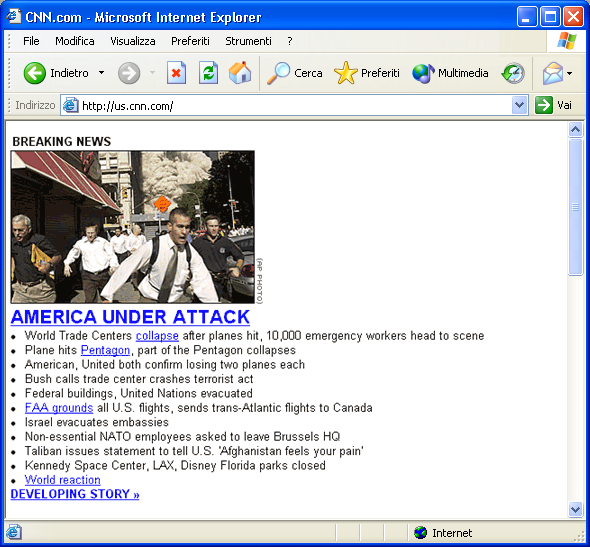The image size is (590, 547).
Task: Open the Indietro history dropdown arrow
Action: 102,73
